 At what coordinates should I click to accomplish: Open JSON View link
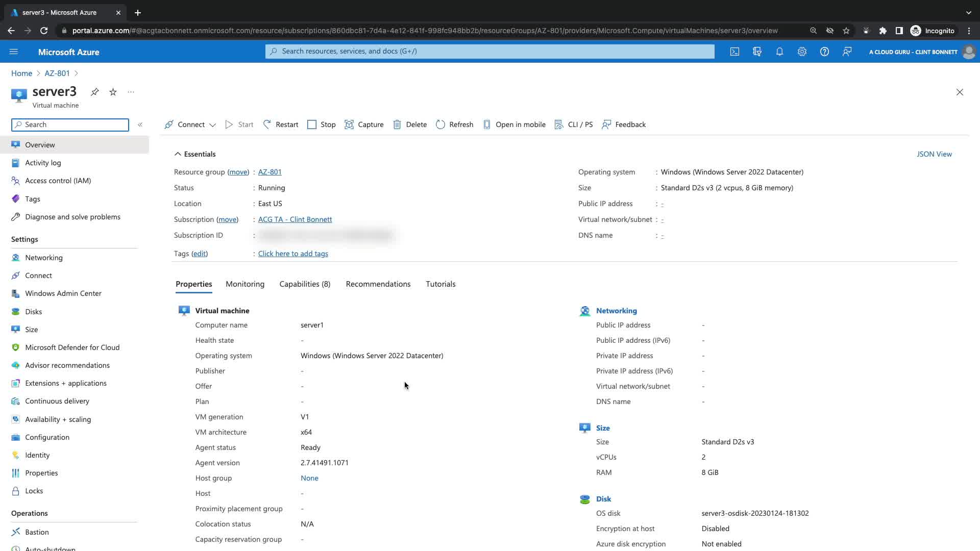(x=934, y=154)
